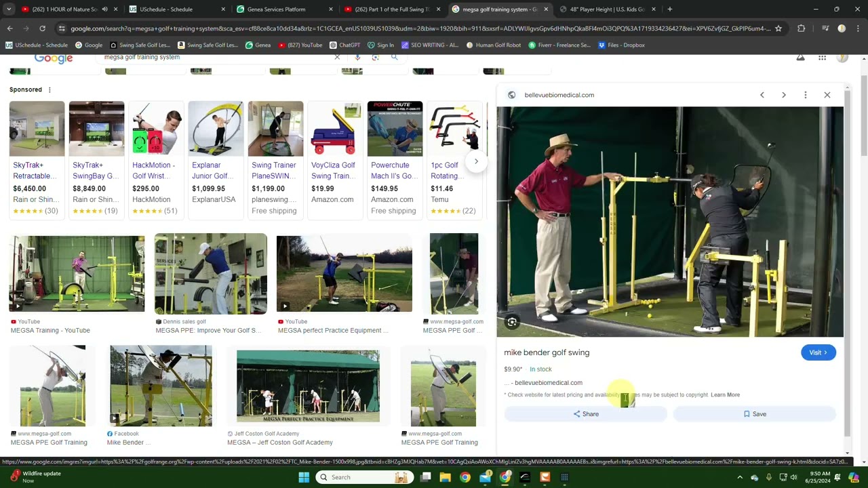
Task: Open the ChatGPT bookmark
Action: (344, 45)
